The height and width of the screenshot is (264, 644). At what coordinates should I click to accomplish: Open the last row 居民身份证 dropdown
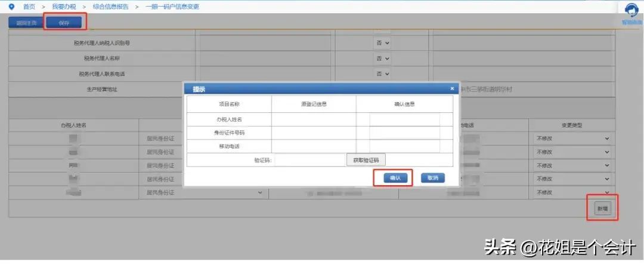[x=203, y=192]
